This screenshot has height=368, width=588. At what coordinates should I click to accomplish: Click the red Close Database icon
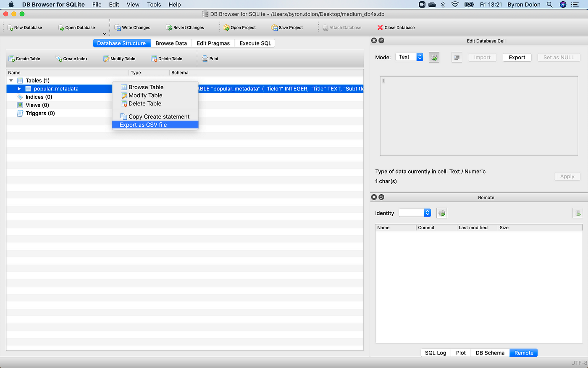click(x=380, y=28)
